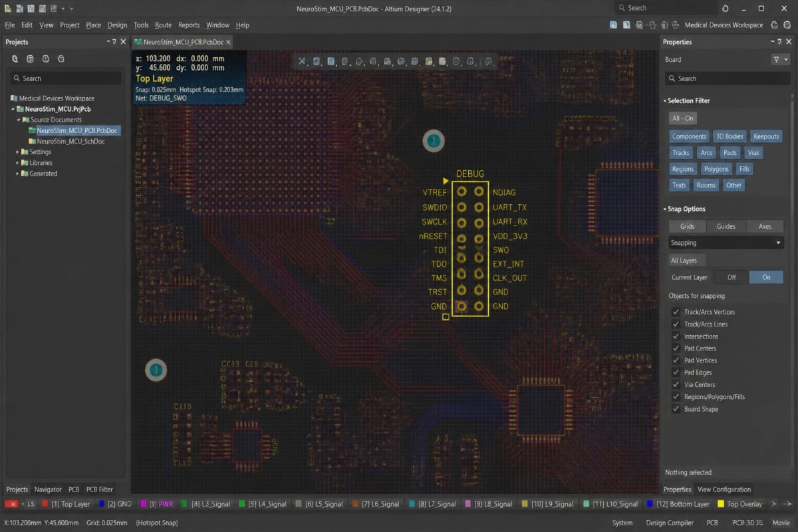Close the Projects panel

pos(123,42)
